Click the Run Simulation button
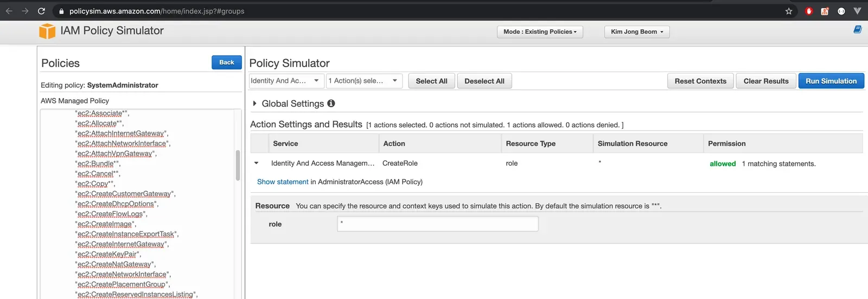Image resolution: width=868 pixels, height=299 pixels. (x=831, y=81)
